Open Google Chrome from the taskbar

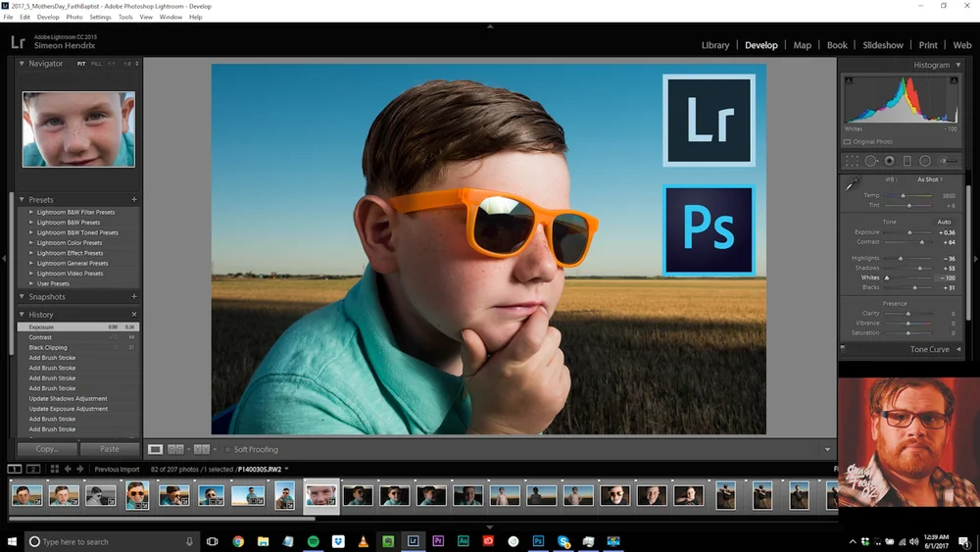[238, 541]
